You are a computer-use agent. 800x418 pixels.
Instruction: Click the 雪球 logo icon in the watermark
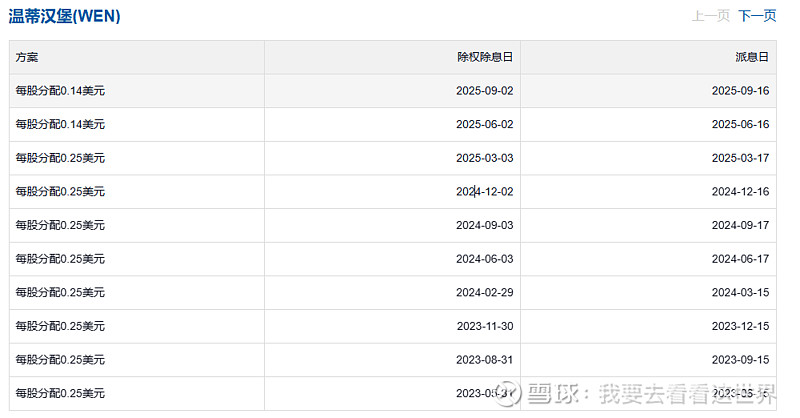point(512,391)
